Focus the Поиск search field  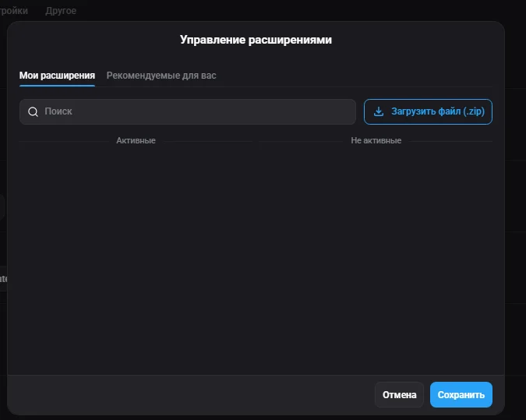[188, 111]
